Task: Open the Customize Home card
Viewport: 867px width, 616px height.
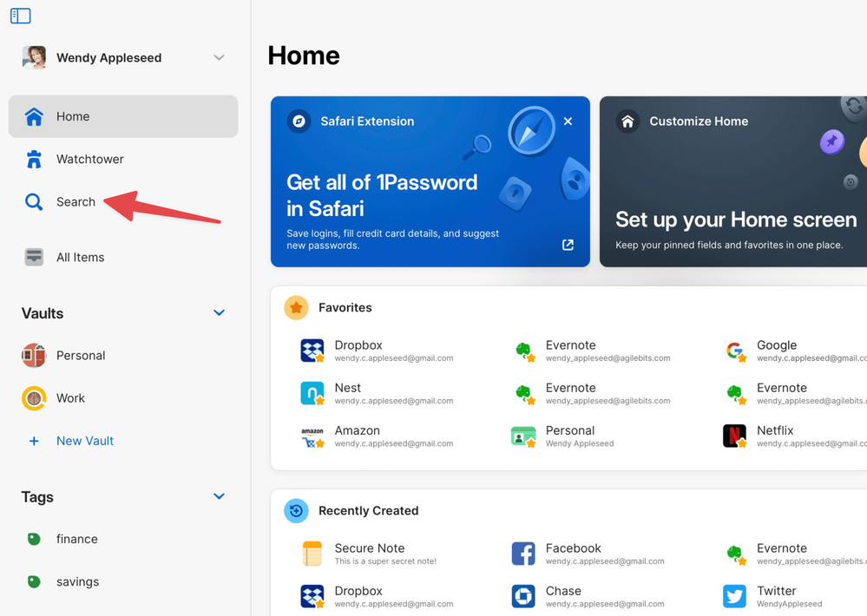Action: tap(733, 181)
